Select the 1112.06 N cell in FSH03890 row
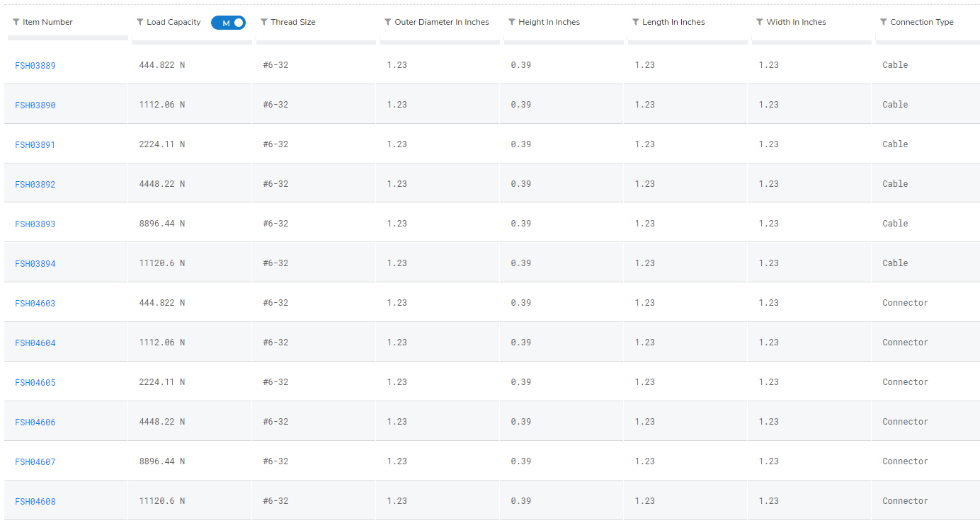Screen dimensions: 980x523 pos(162,105)
